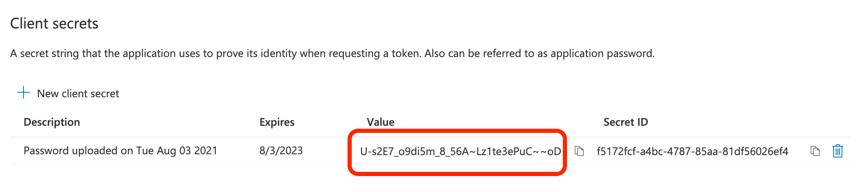The width and height of the screenshot is (868, 192).
Task: Select the Value column header
Action: tap(380, 122)
